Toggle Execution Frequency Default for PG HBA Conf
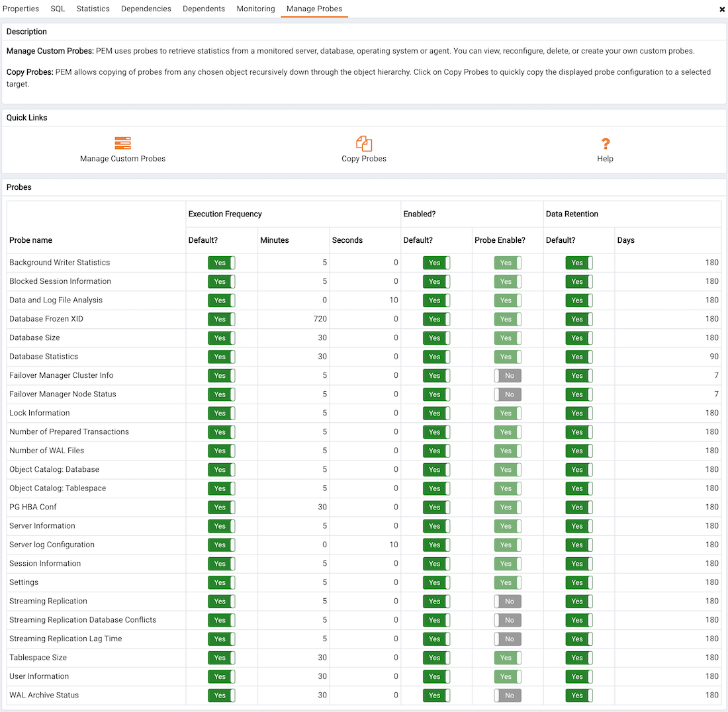 pyautogui.click(x=222, y=507)
